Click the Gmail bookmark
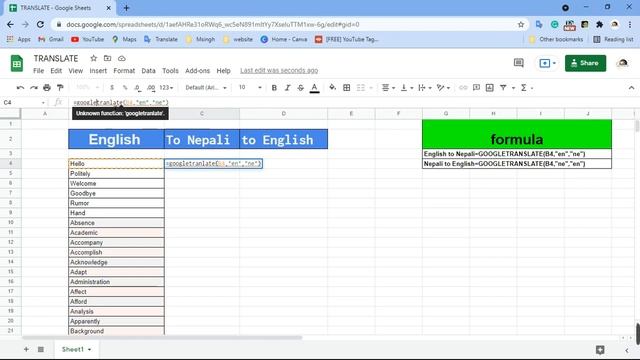 point(51,39)
